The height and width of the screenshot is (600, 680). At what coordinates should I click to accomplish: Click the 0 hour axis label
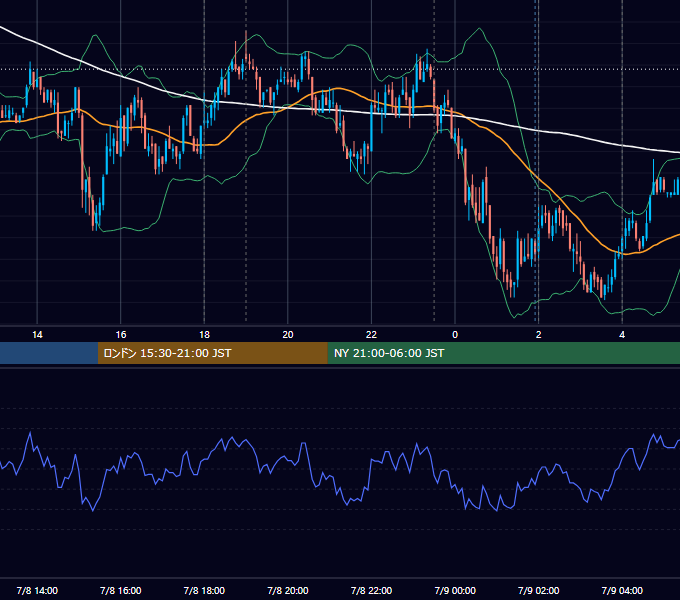tap(455, 335)
